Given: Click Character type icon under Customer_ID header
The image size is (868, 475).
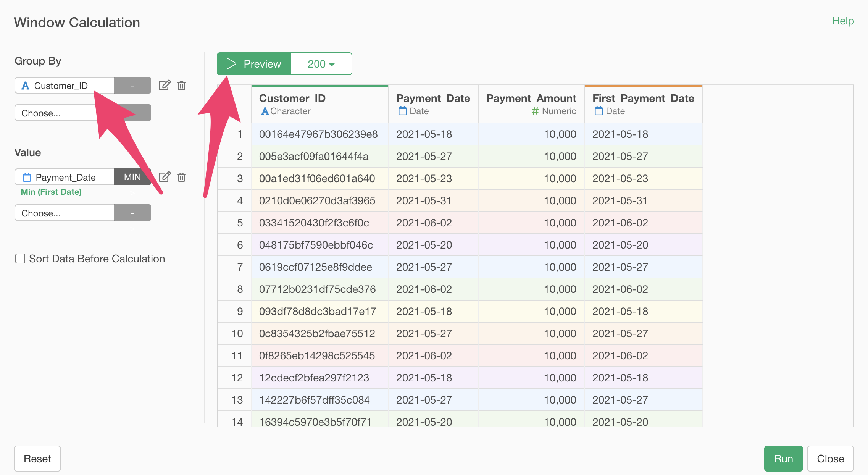Looking at the screenshot, I should 265,111.
